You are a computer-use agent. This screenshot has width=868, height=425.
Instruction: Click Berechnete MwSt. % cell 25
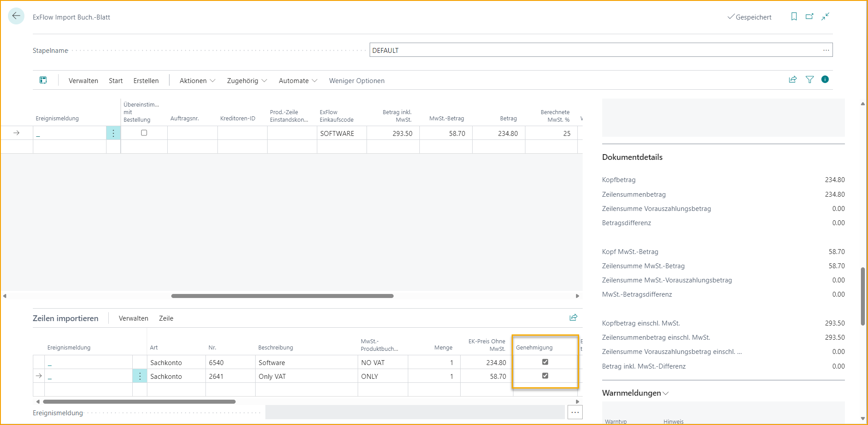(551, 133)
